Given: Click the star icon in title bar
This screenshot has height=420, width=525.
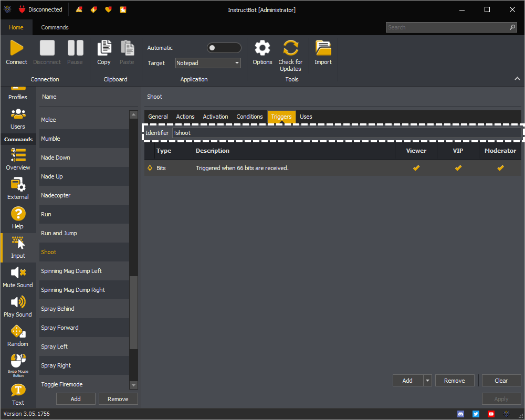Looking at the screenshot, I should (x=123, y=10).
